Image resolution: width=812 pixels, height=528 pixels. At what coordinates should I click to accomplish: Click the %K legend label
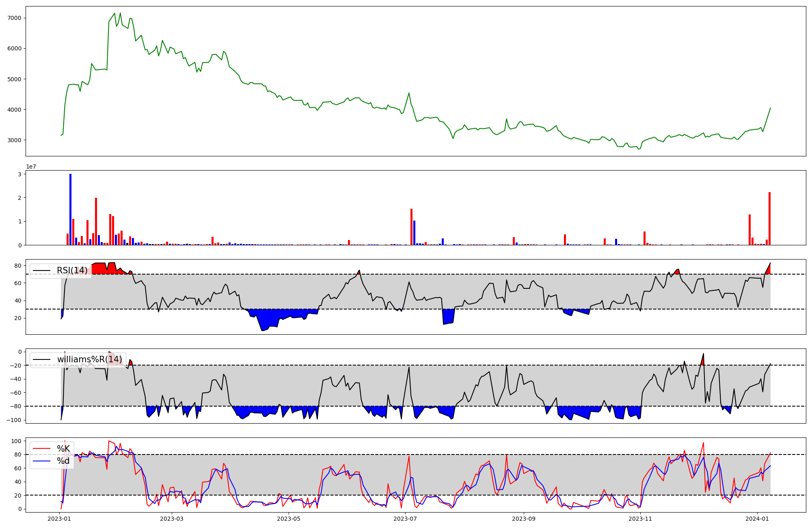(63, 449)
